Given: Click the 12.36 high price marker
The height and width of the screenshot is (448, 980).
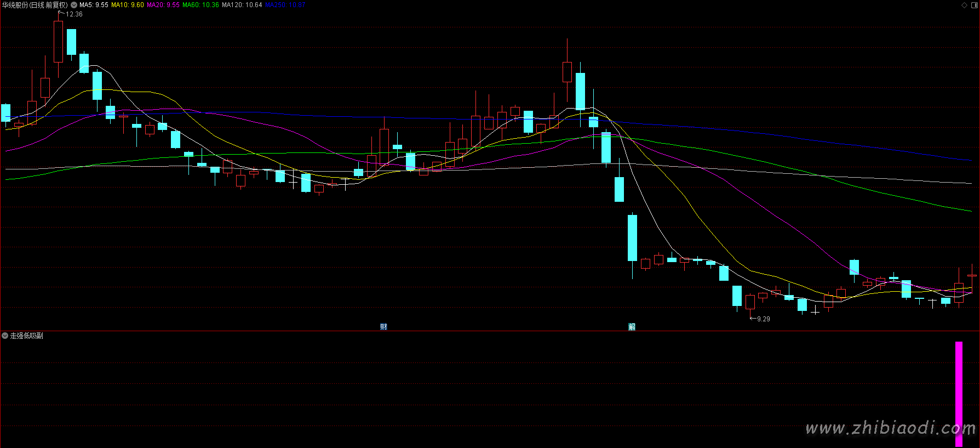Looking at the screenshot, I should (x=74, y=14).
